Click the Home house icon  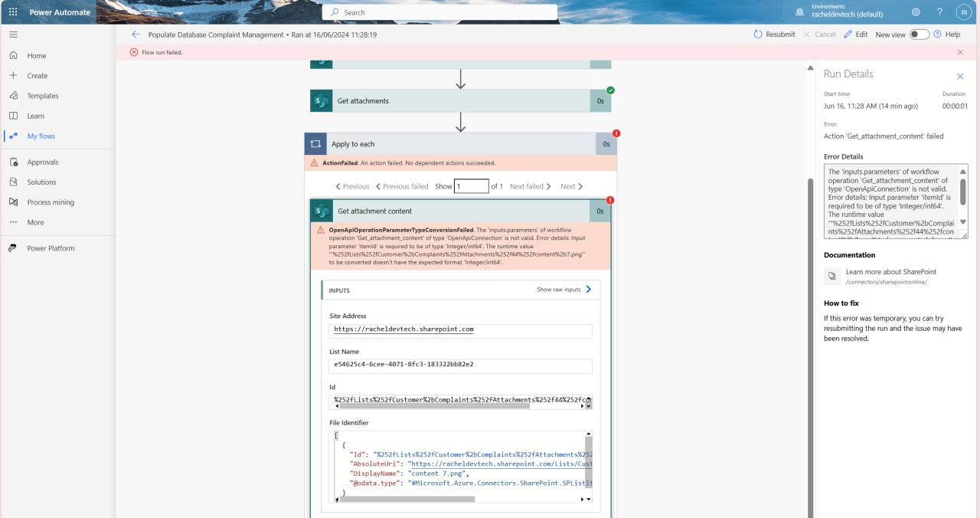click(13, 56)
